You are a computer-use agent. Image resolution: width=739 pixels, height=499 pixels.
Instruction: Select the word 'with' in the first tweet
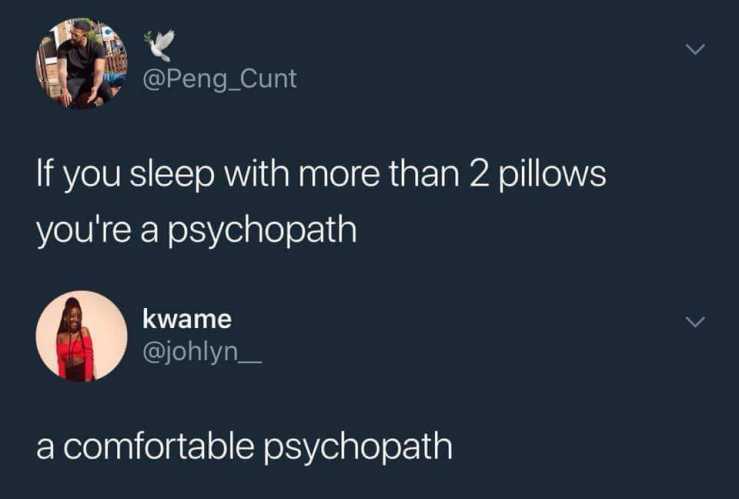256,173
